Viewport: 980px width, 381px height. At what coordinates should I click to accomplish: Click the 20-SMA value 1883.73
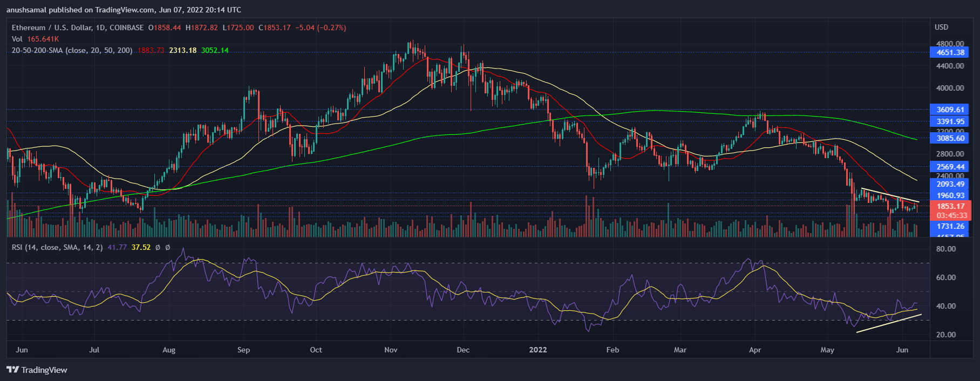pos(151,50)
